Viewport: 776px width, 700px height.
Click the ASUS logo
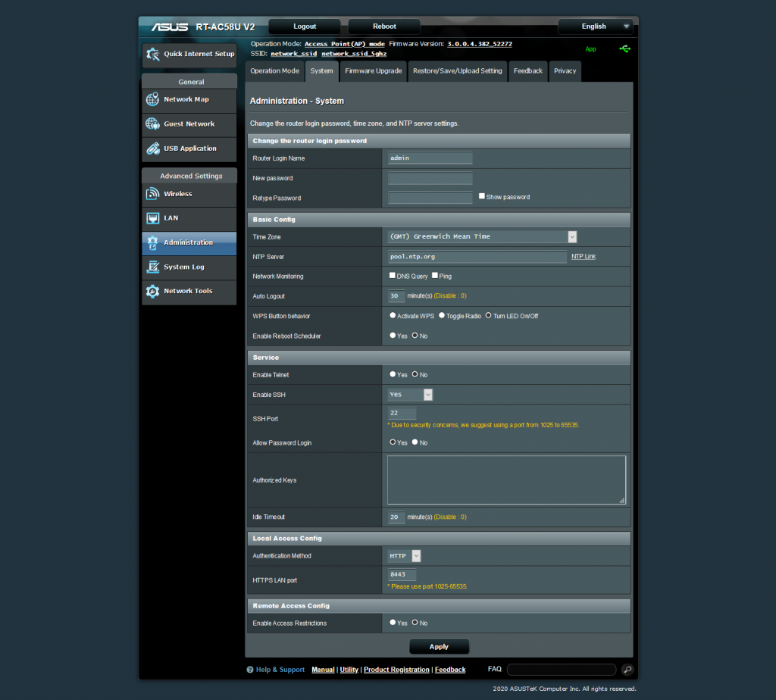coord(170,27)
